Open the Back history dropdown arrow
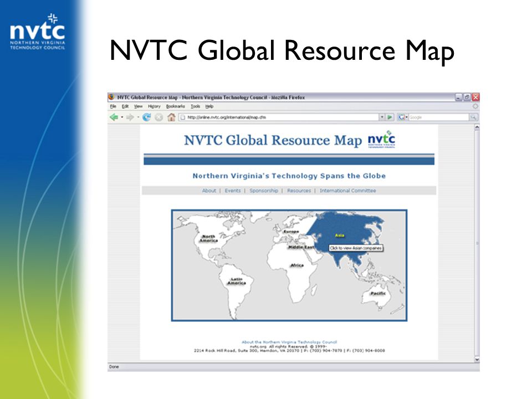Image resolution: width=532 pixels, height=399 pixels. [122, 117]
